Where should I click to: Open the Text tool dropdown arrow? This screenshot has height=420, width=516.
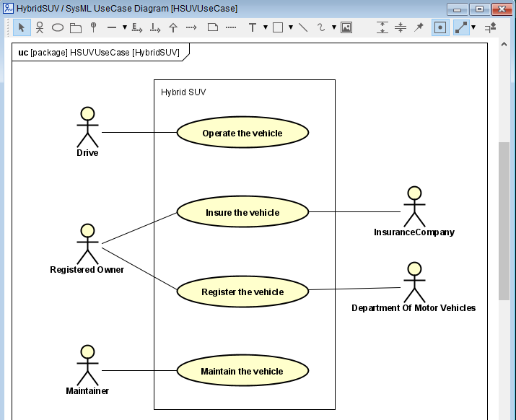(266, 27)
